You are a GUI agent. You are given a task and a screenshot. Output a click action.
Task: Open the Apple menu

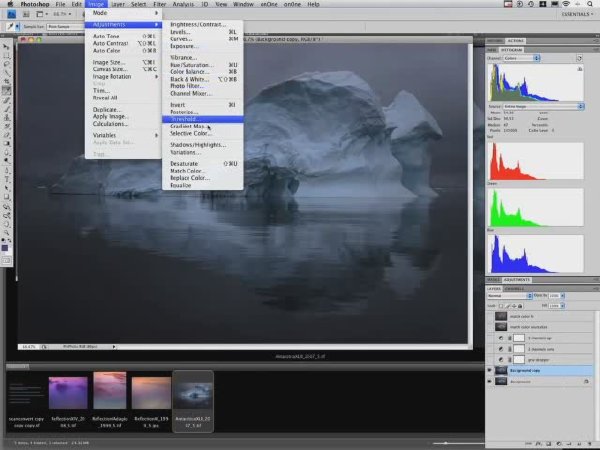(10, 4)
